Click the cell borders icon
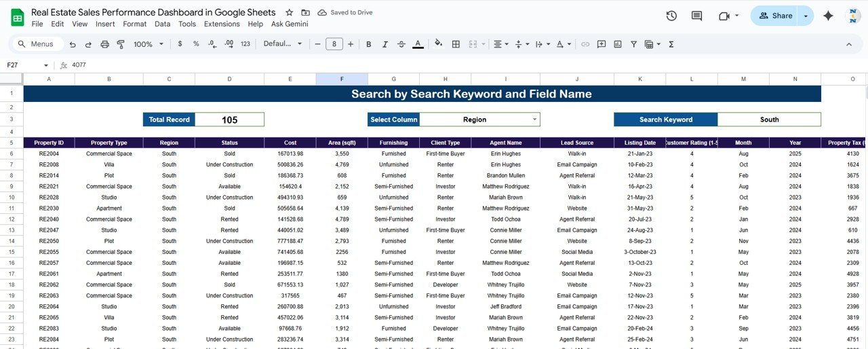868x349 pixels. pyautogui.click(x=456, y=44)
